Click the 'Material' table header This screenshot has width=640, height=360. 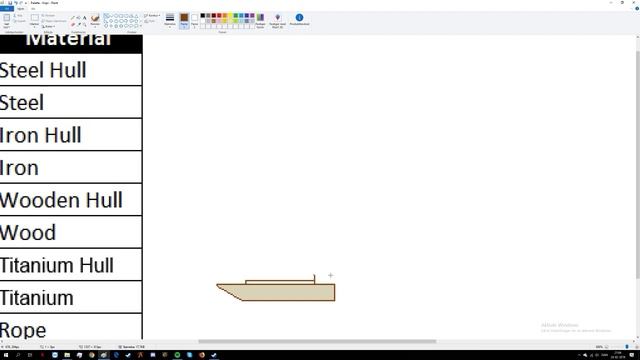point(71,44)
